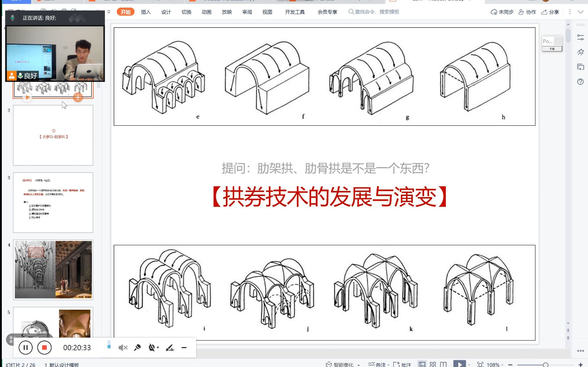Viewport: 588px width, 367px height.
Task: Expand the quick access toolbar dropdown arrow
Action: [109, 12]
